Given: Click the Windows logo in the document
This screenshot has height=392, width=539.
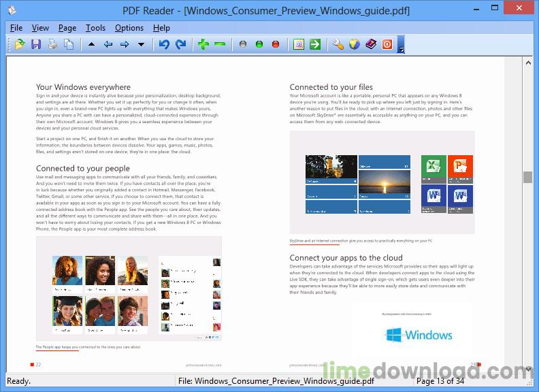Looking at the screenshot, I should (419, 335).
